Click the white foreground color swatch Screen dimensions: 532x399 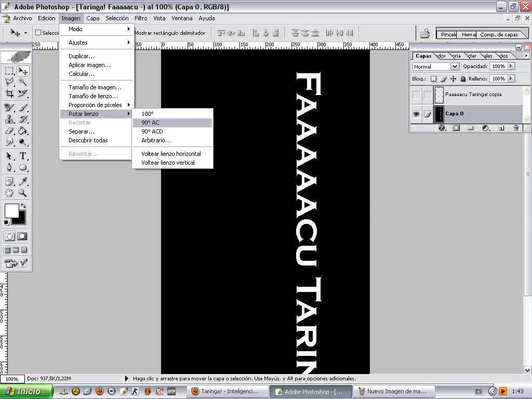[x=11, y=211]
